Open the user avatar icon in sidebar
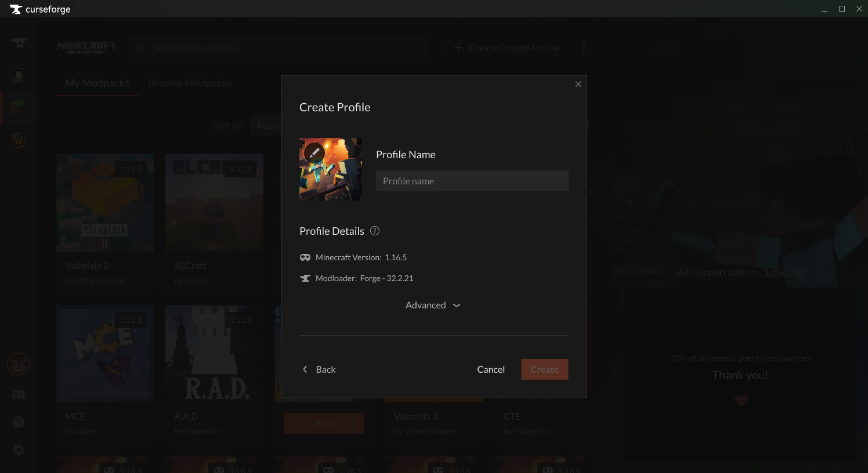 tap(19, 365)
